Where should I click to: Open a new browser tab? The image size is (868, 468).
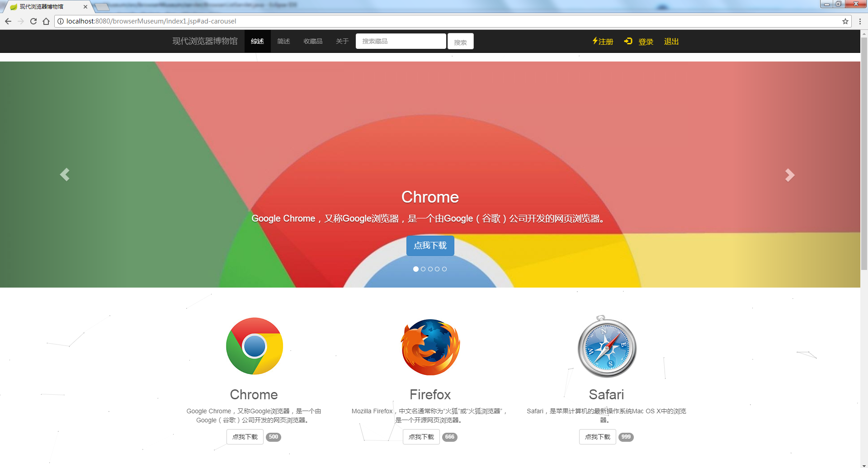(x=102, y=7)
